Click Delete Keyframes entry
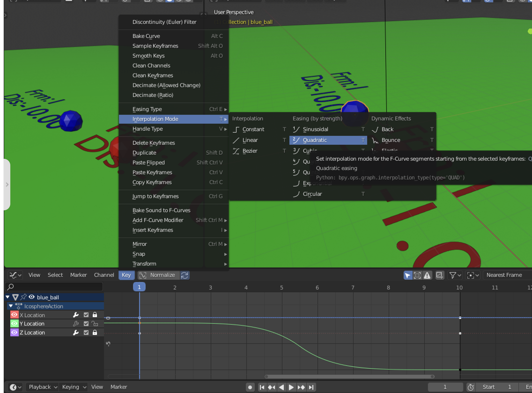Viewport: 532px width, 393px height. (174, 143)
